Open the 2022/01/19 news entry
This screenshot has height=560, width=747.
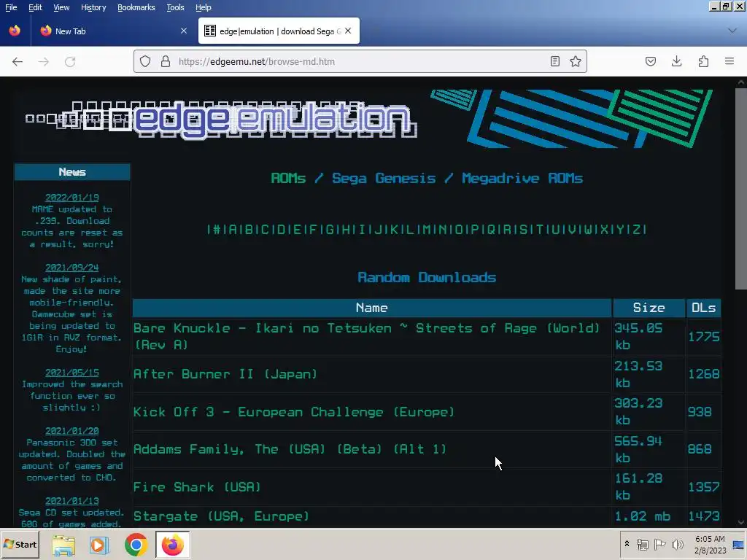click(x=72, y=197)
